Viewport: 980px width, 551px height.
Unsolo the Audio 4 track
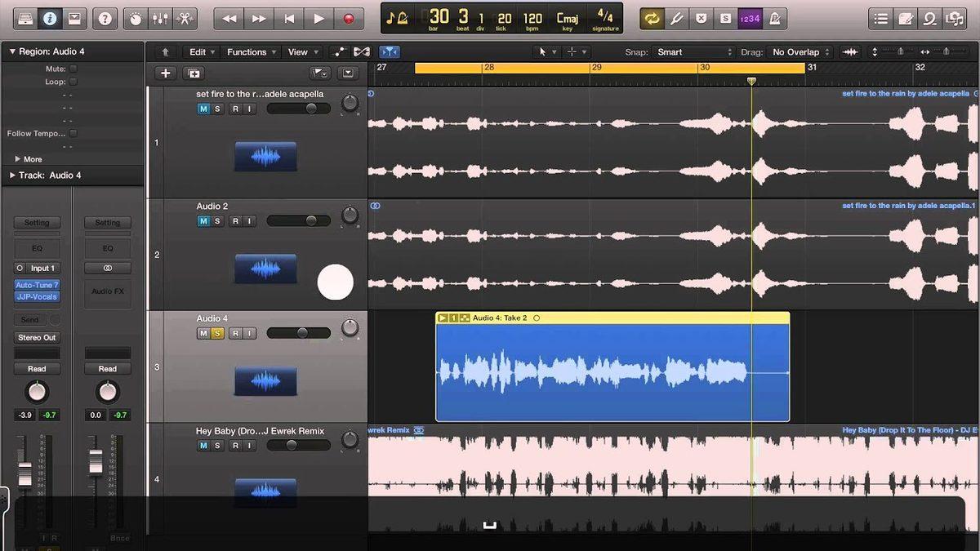[217, 333]
